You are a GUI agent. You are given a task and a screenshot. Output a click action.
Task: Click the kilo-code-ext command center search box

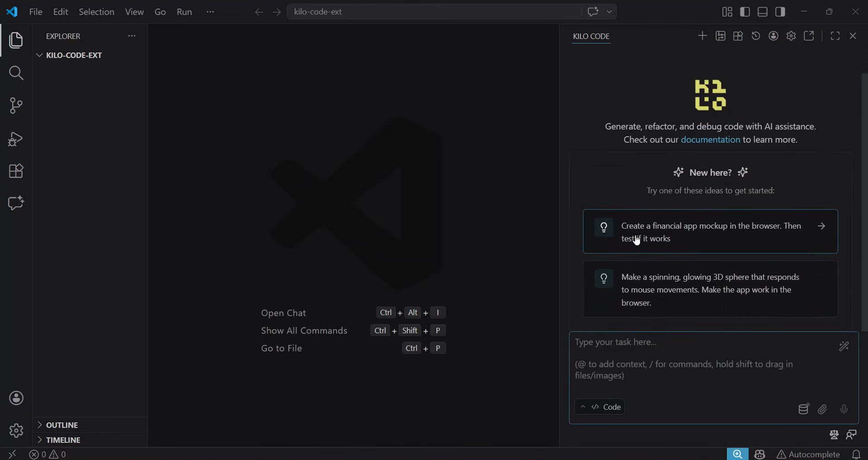pos(434,12)
